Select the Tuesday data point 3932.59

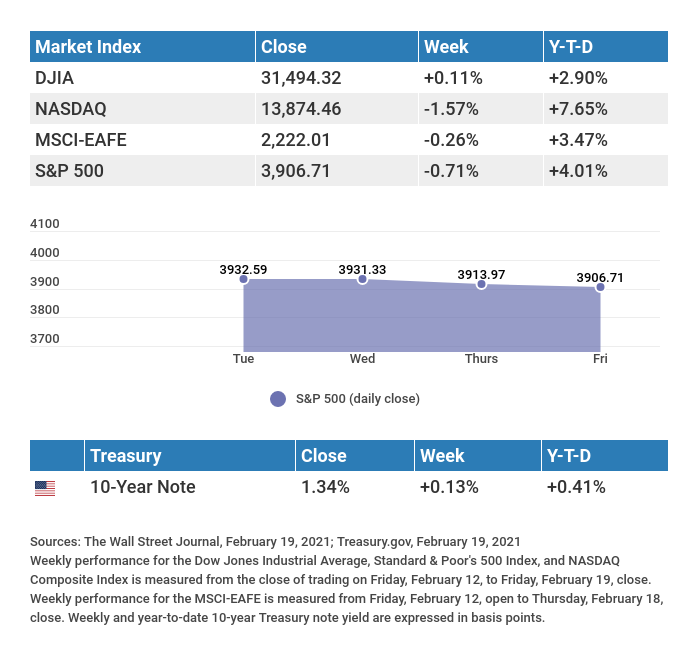pos(244,279)
